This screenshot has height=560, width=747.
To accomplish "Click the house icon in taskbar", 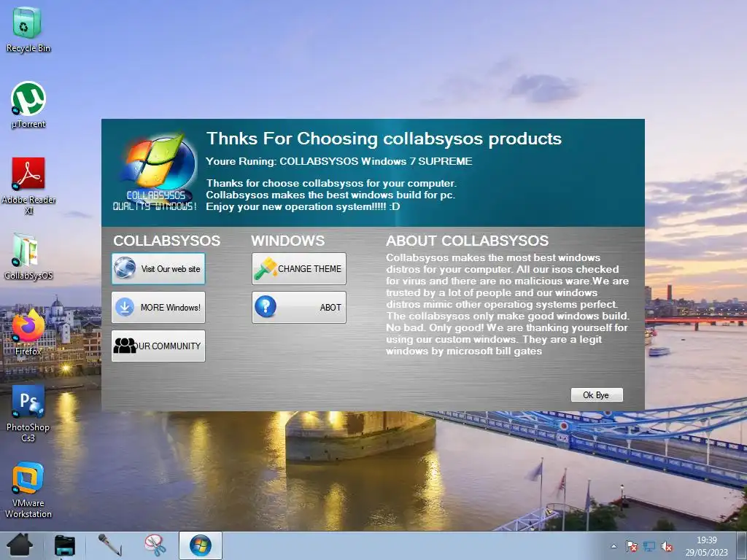I will click(19, 545).
